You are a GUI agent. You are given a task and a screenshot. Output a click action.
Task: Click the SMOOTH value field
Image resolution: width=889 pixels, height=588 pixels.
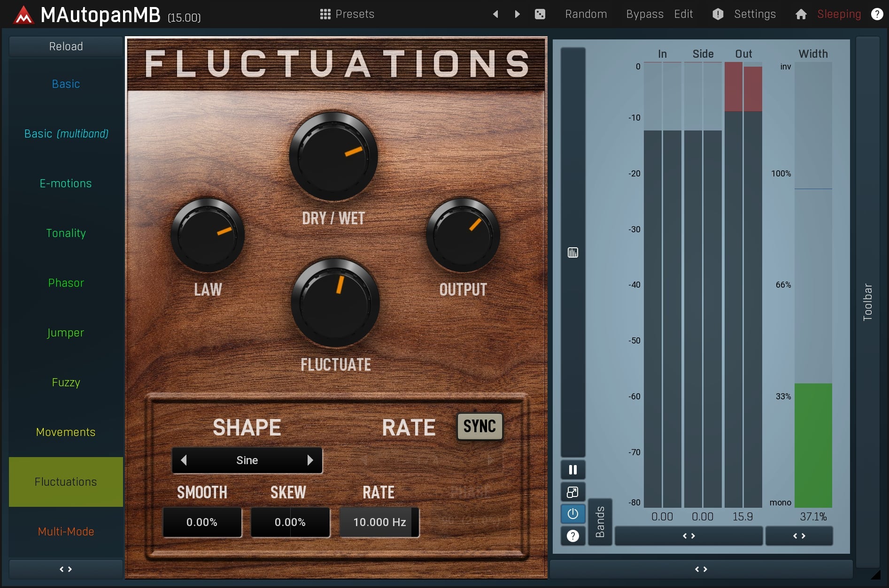point(202,522)
